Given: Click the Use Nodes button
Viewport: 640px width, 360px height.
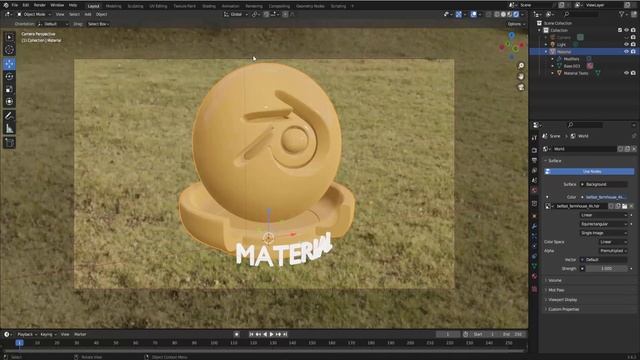Looking at the screenshot, I should click(x=589, y=172).
